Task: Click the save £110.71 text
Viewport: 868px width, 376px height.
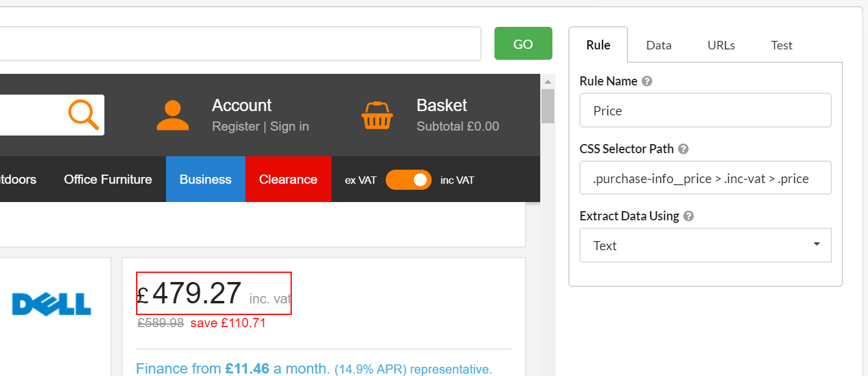Action: click(228, 323)
